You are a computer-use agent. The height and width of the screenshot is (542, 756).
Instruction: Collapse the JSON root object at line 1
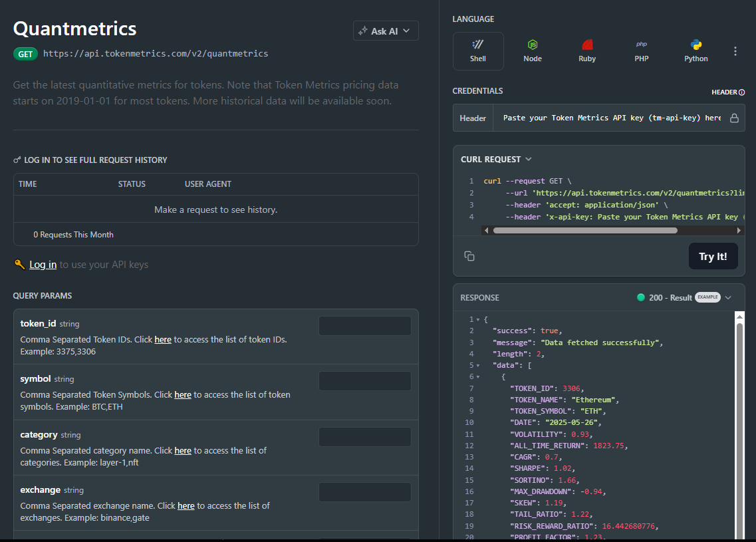pos(478,320)
